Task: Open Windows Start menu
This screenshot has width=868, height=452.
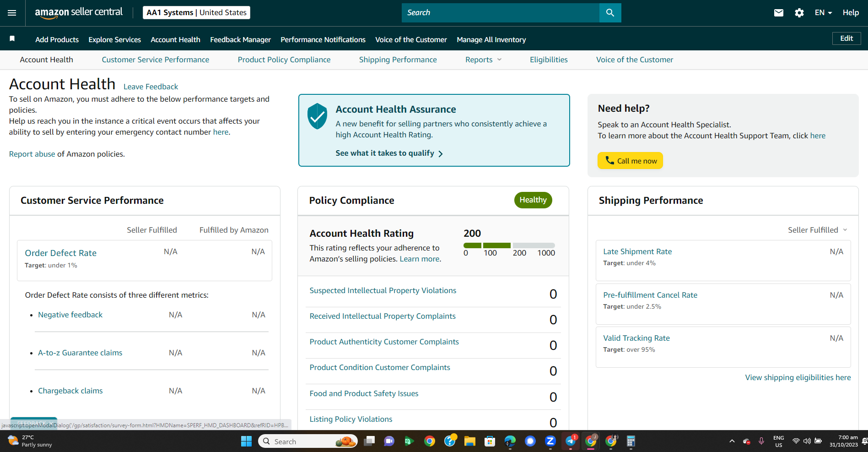Action: pyautogui.click(x=246, y=441)
